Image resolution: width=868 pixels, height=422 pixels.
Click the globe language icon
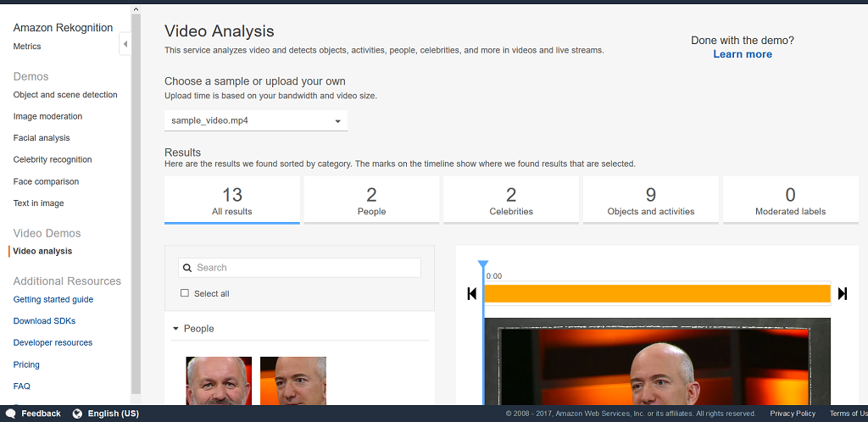pos(77,414)
